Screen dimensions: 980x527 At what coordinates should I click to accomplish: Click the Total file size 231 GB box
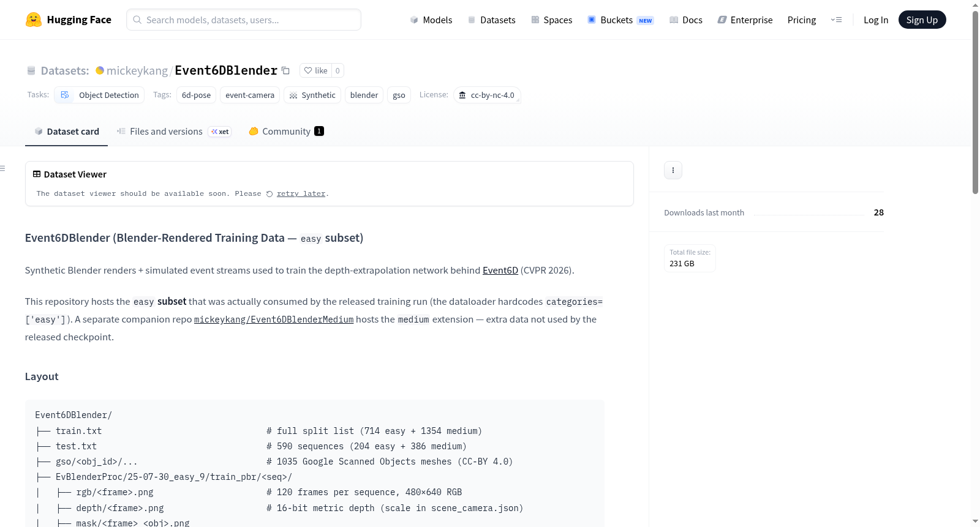pos(690,258)
